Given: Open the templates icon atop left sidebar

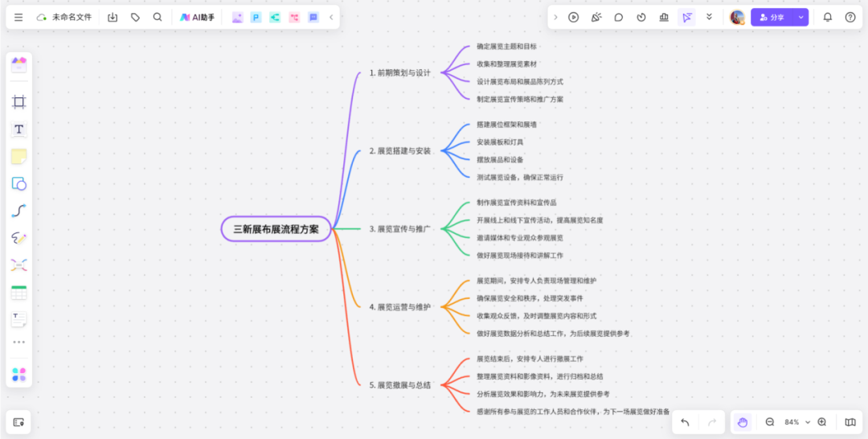Looking at the screenshot, I should point(18,65).
